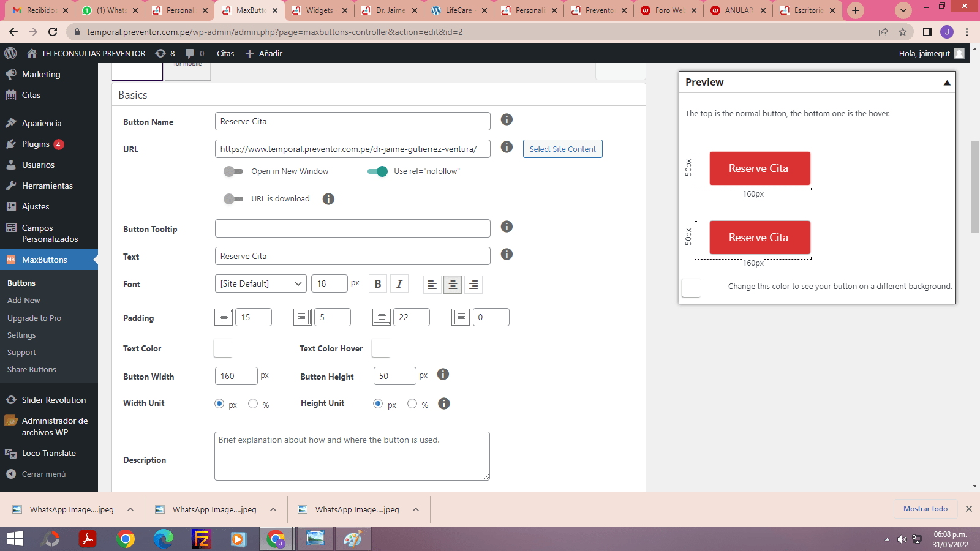This screenshot has width=980, height=551.
Task: Click Mostrar todo downloads button
Action: tap(925, 509)
